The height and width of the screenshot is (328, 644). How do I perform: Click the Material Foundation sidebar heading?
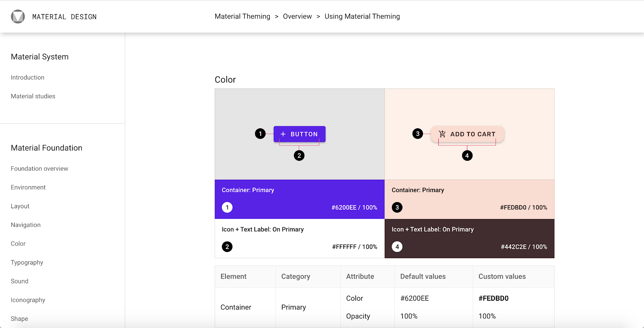point(47,148)
